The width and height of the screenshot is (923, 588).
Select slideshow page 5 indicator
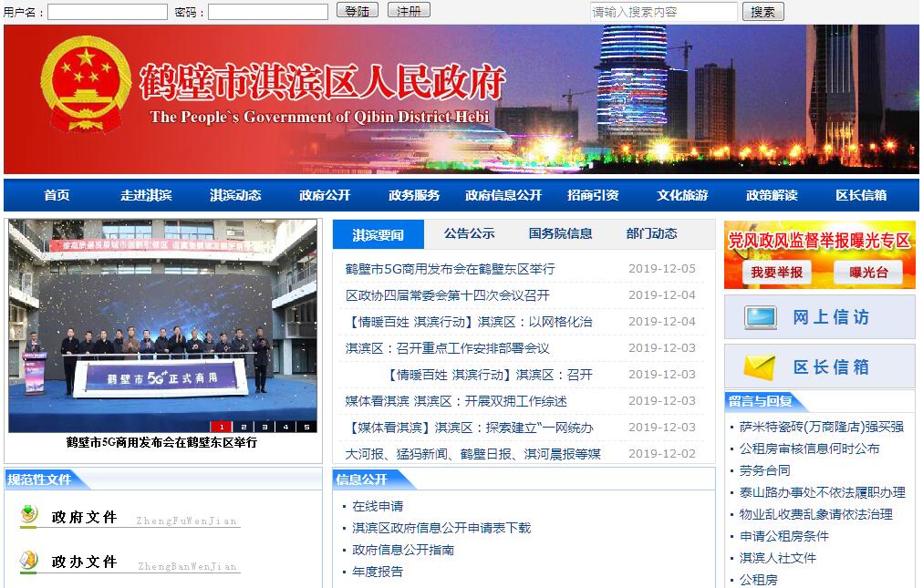click(x=306, y=427)
